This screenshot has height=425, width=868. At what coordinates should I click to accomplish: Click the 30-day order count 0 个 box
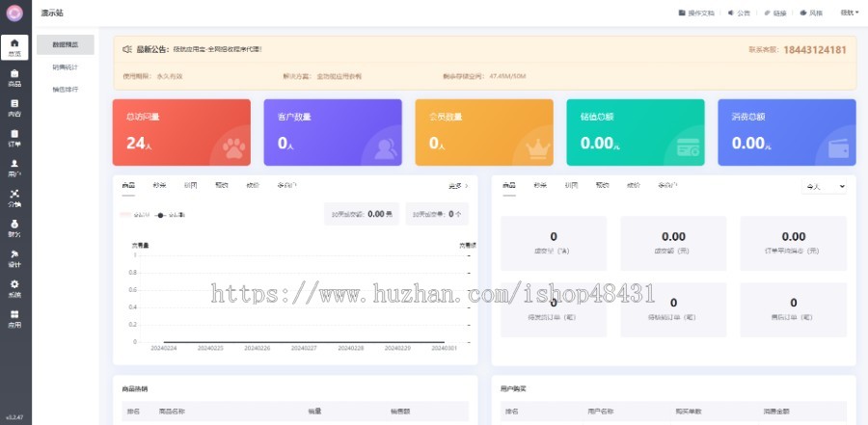(x=437, y=214)
